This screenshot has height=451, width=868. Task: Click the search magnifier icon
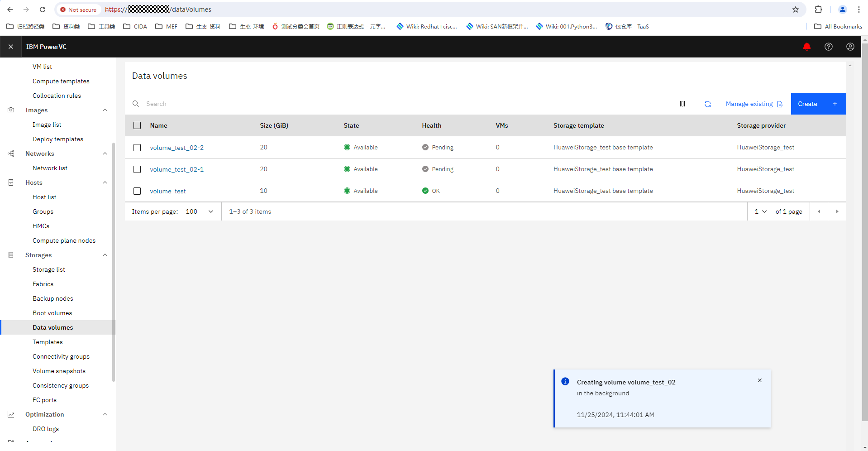coord(136,104)
